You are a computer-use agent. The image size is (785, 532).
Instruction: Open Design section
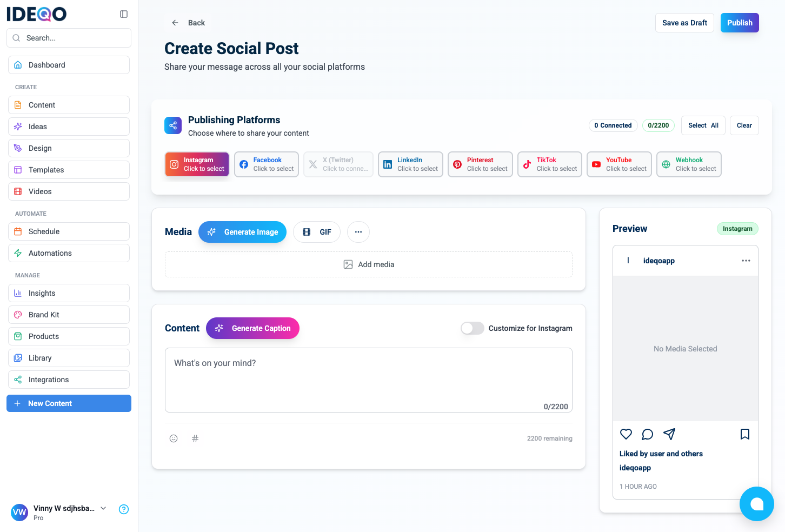[69, 148]
